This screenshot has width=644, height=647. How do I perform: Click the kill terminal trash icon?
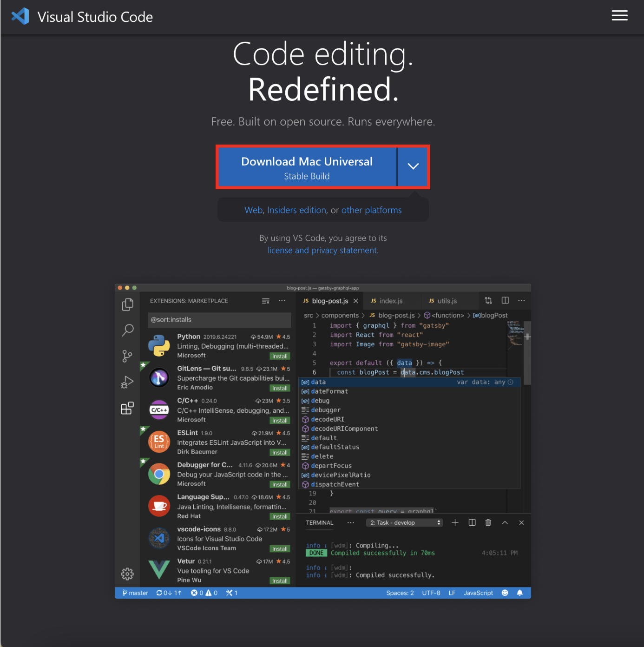[x=488, y=522]
